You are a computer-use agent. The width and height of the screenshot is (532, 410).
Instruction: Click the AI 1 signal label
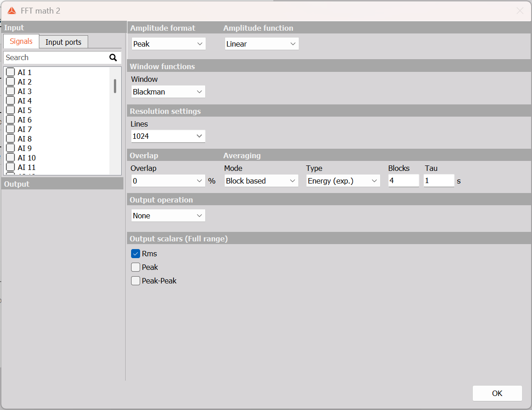point(24,72)
